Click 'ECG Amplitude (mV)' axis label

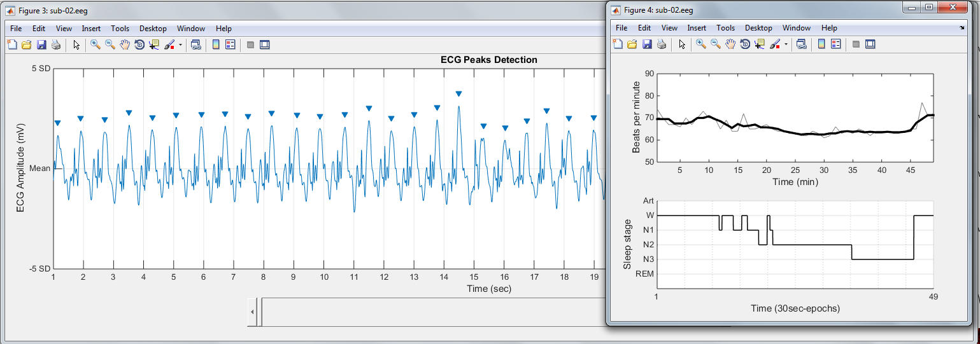[x=20, y=168]
